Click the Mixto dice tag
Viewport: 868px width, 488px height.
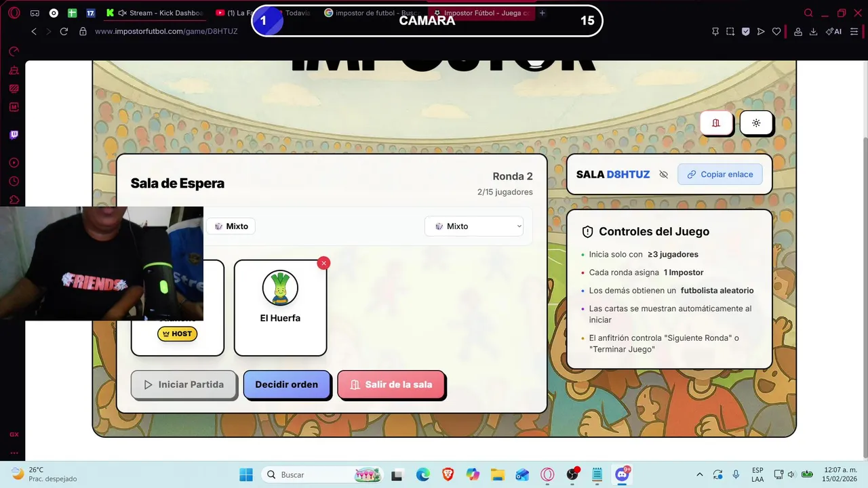coord(231,226)
